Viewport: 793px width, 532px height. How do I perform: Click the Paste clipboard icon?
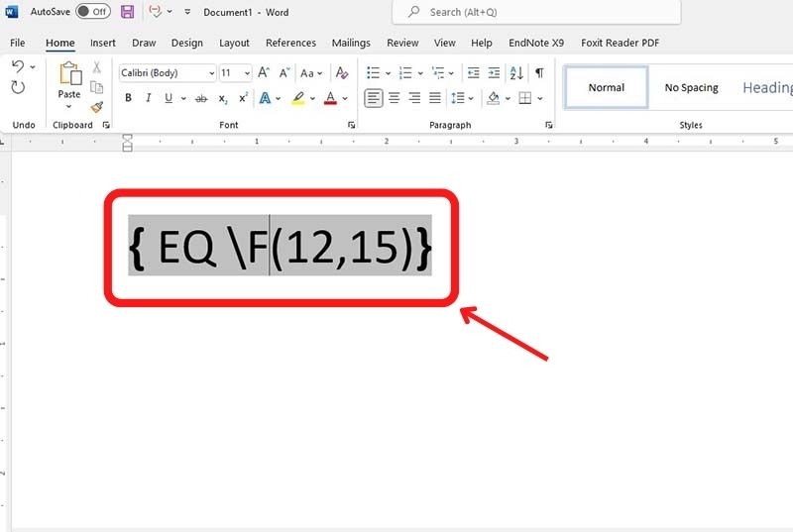point(69,73)
